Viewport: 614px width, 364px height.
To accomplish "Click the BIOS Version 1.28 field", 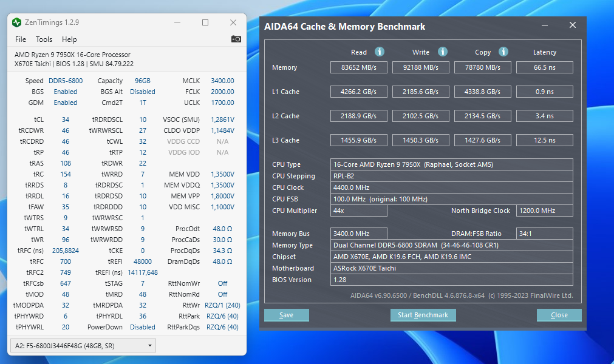I will (451, 280).
